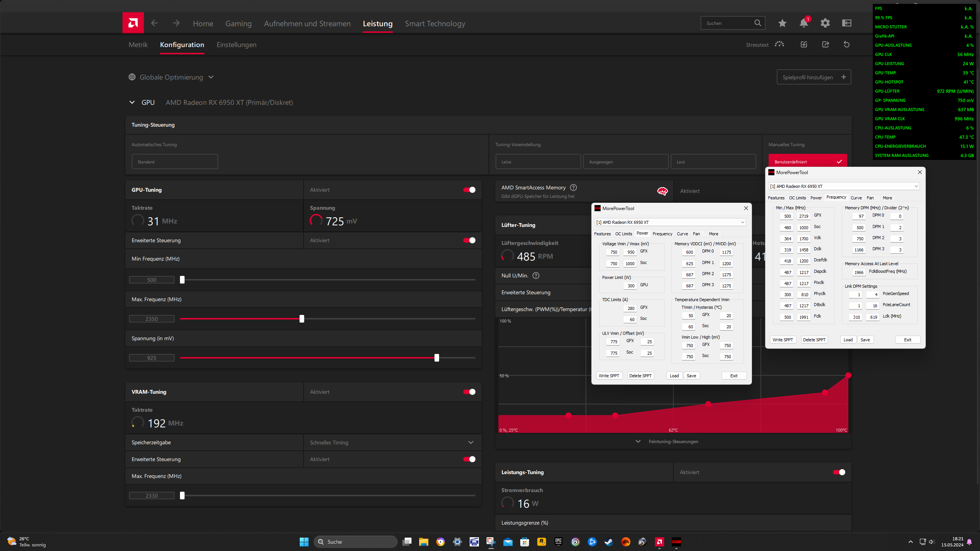Open the Globale Optimierung dropdown
The height and width of the screenshot is (551, 980).
(x=171, y=77)
